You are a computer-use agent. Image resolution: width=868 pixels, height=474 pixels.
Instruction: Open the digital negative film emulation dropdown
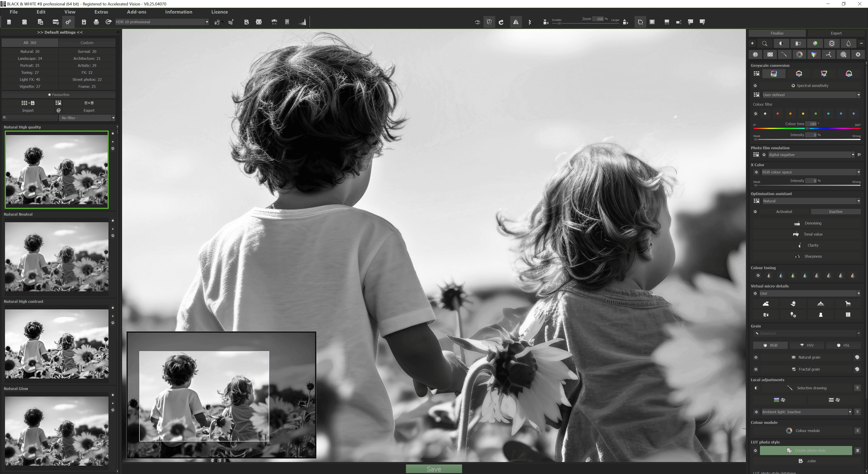[x=853, y=154]
